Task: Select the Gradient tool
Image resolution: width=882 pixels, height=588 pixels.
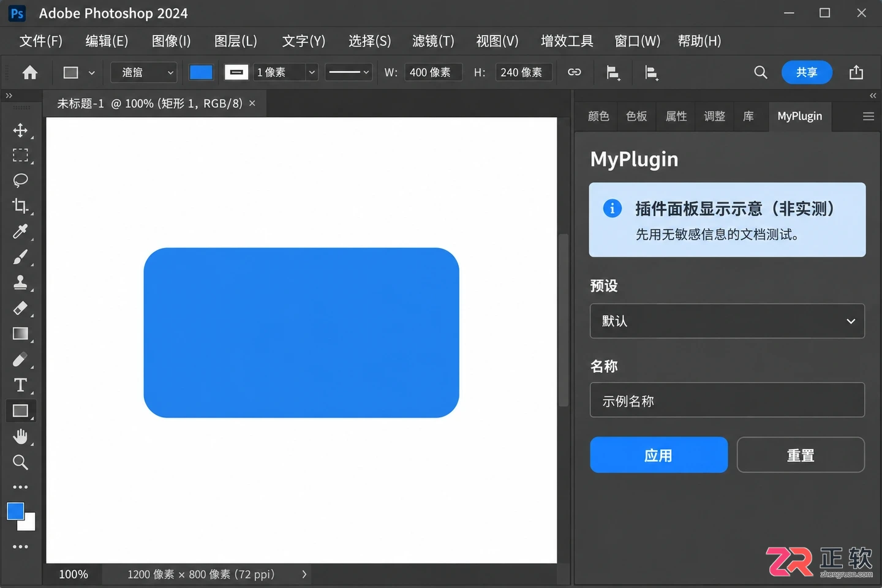Action: tap(20, 334)
